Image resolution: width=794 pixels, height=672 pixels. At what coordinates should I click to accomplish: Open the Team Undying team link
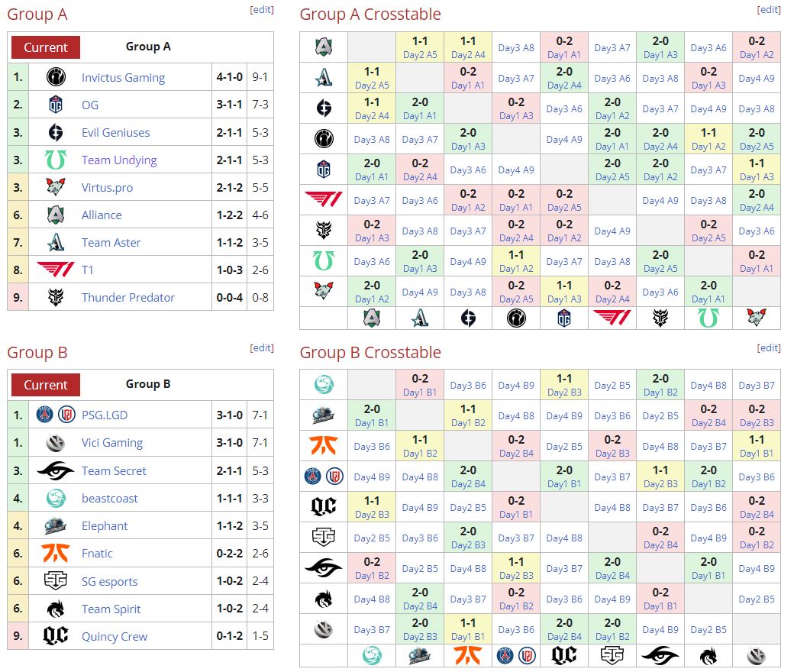(119, 160)
